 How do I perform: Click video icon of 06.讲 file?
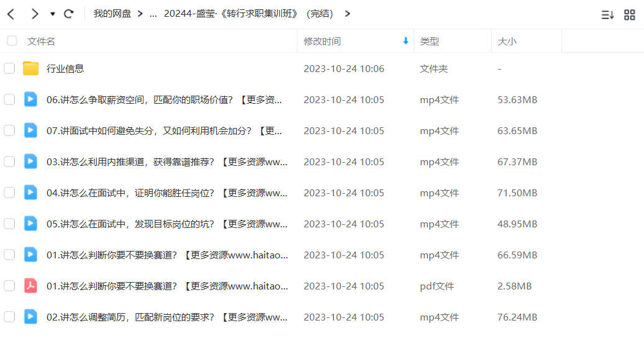click(x=30, y=99)
